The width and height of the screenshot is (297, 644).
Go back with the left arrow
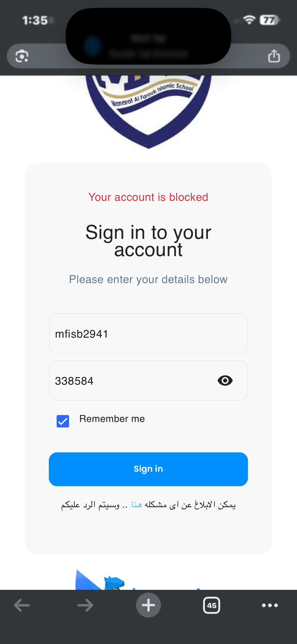click(22, 605)
